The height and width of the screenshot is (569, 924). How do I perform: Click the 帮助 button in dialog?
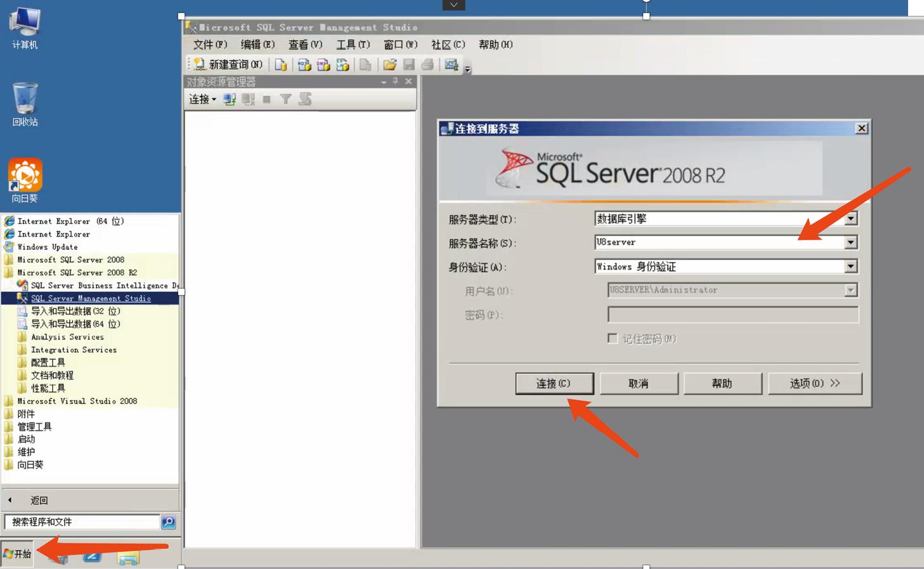[722, 384]
